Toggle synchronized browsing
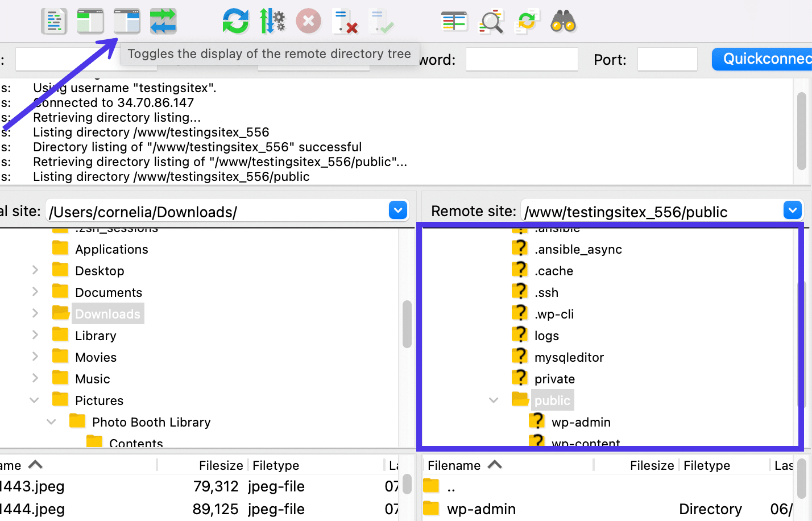This screenshot has width=812, height=521. coord(527,20)
